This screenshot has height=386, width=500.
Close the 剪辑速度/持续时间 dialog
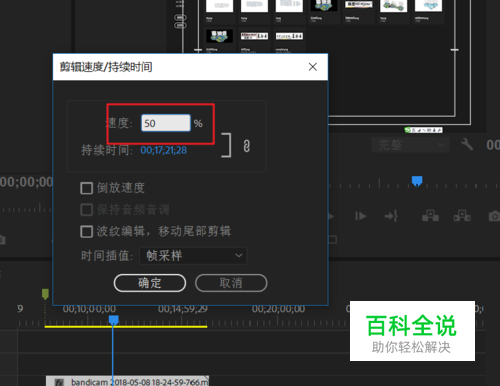313,67
